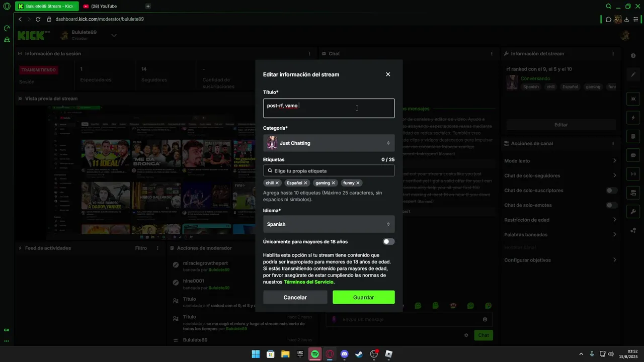
Task: Click the Enviar un mensaje chat field
Action: point(409,320)
